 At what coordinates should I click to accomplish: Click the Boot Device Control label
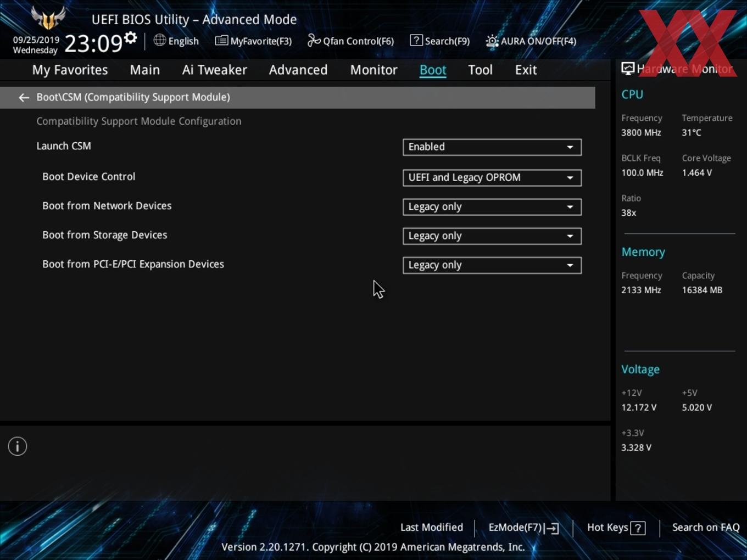click(88, 177)
